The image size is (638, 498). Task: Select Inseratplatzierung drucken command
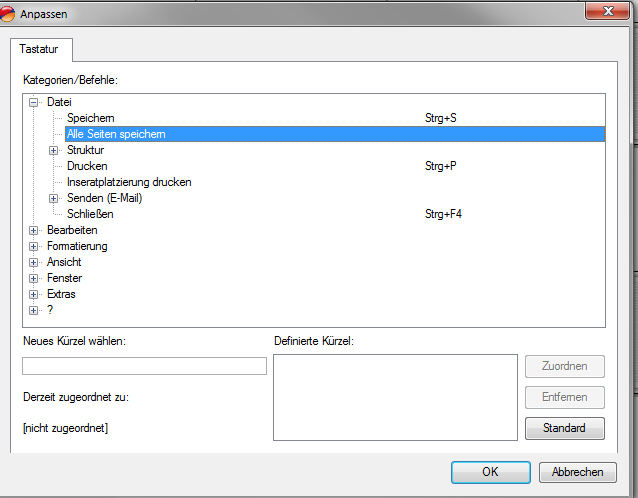click(x=129, y=182)
